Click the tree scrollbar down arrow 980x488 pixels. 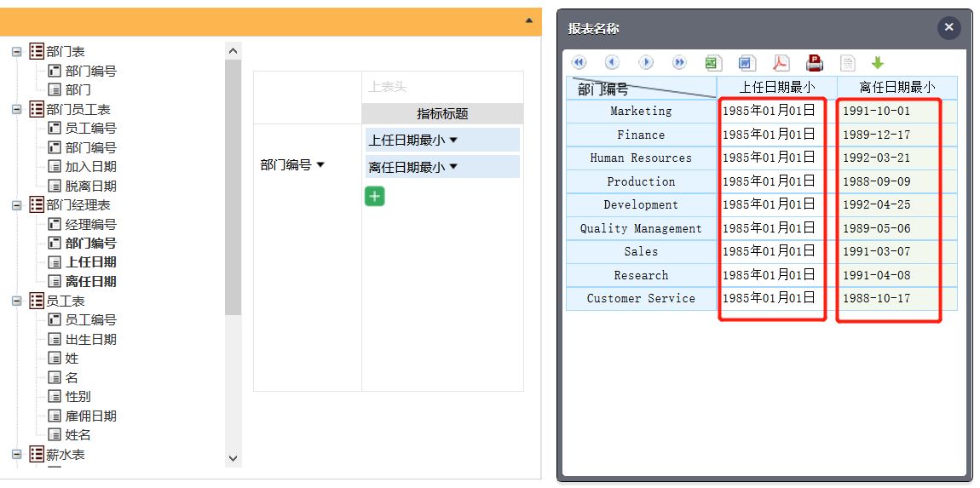click(233, 458)
